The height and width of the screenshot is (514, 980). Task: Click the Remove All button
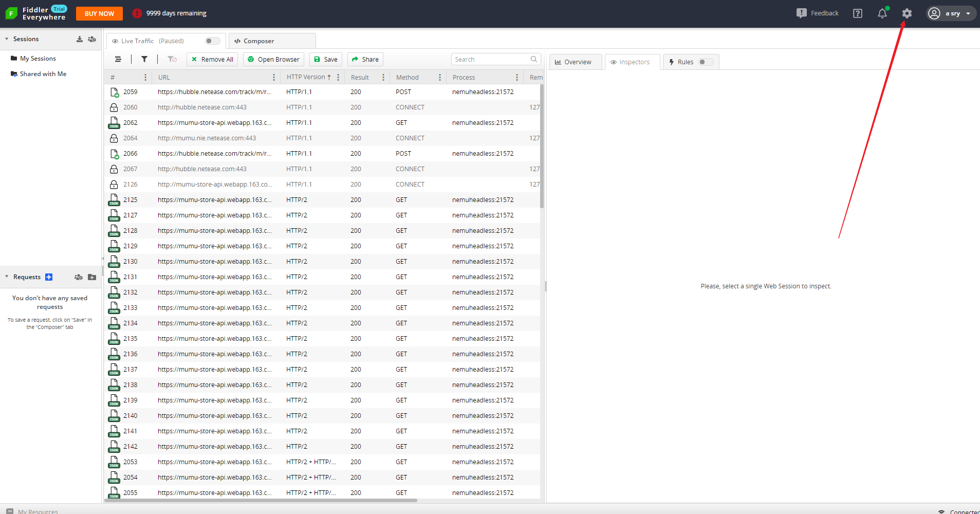(x=212, y=60)
